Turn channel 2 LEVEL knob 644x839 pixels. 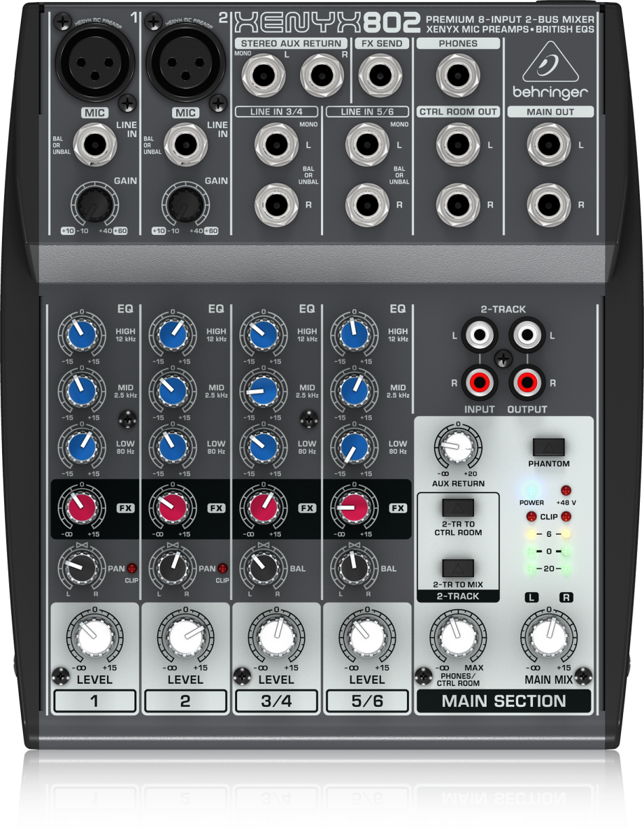point(185,637)
